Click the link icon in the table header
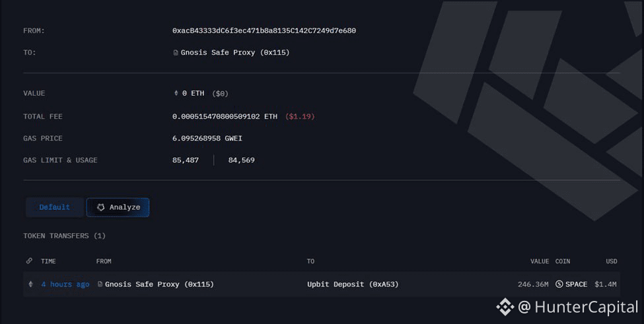 coord(29,261)
